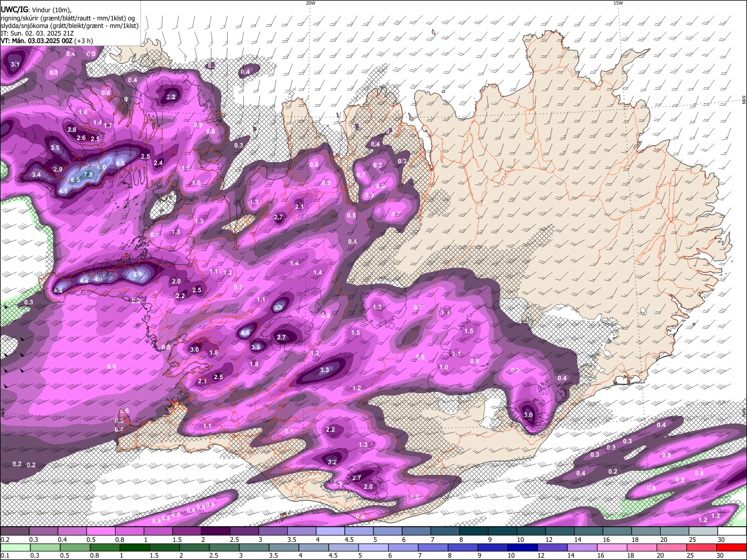Click the '7.8' precipitation maximum value
747x560 pixels.
[x=88, y=174]
